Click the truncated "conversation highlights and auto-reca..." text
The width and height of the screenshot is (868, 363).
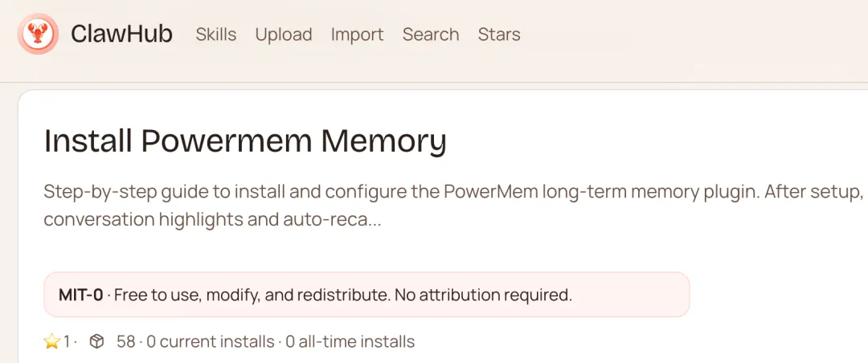tap(212, 219)
